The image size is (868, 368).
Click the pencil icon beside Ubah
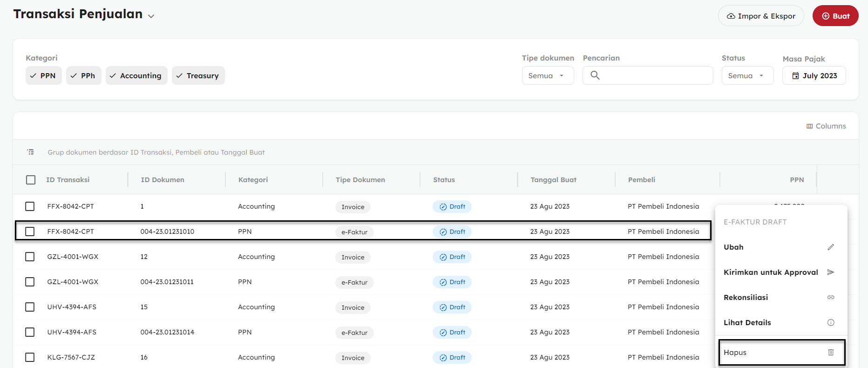coord(830,247)
